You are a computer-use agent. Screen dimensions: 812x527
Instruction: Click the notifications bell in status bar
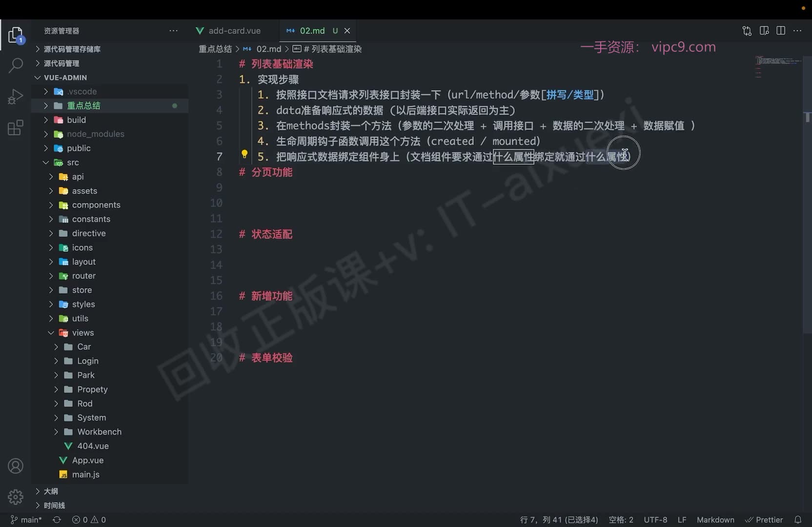point(798,520)
